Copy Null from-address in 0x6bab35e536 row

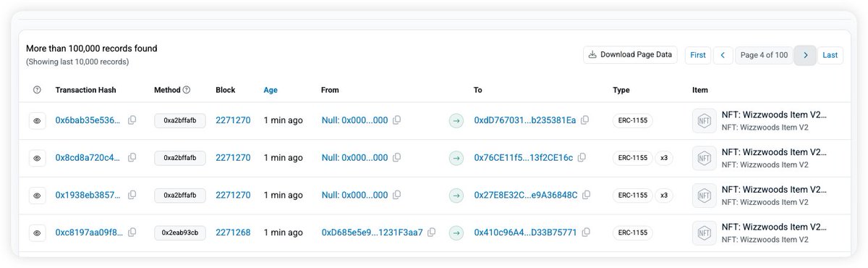(396, 120)
